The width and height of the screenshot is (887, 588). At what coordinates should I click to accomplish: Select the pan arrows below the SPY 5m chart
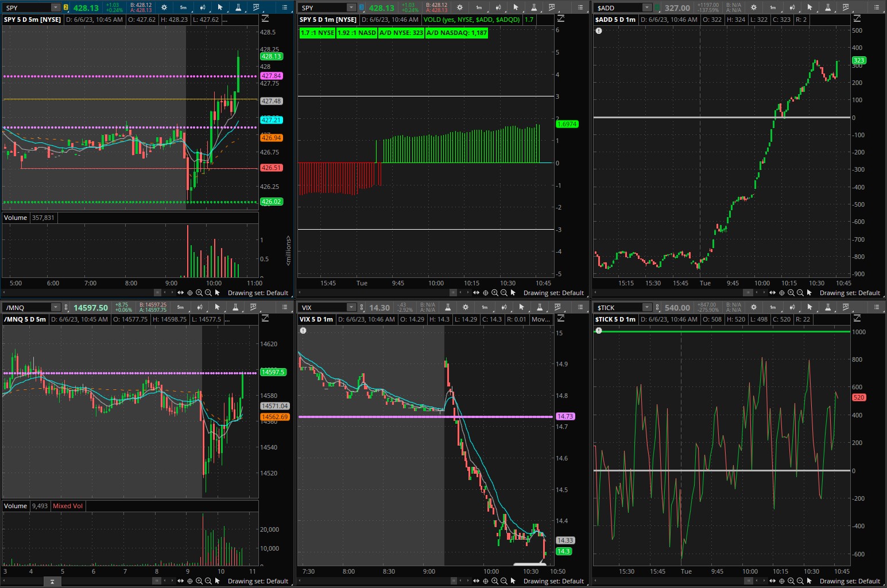tap(180, 293)
